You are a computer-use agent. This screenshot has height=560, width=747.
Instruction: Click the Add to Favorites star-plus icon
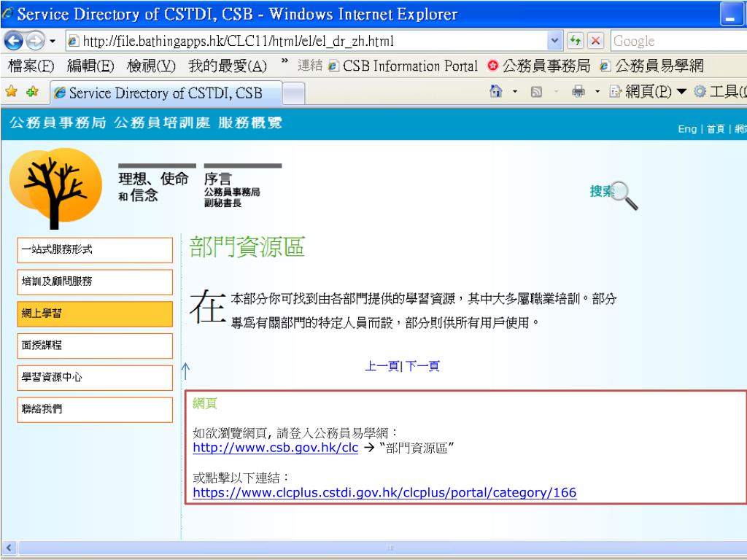[x=32, y=91]
